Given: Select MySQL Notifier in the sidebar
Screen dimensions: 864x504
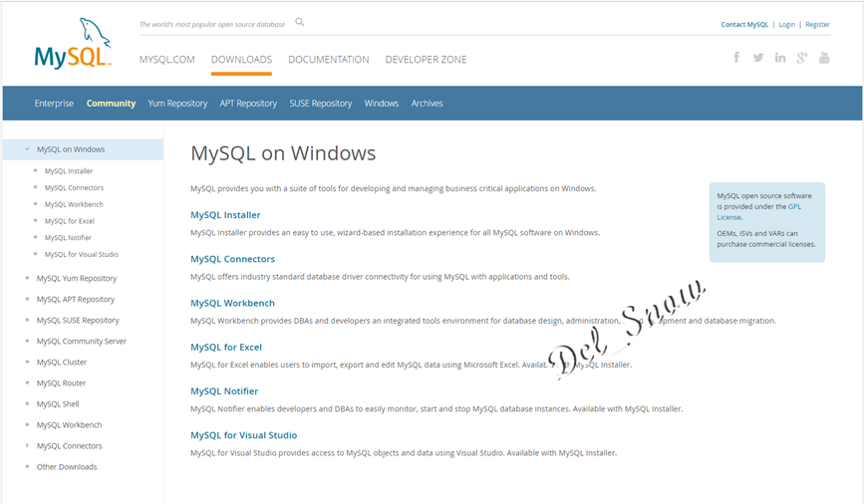Looking at the screenshot, I should [x=68, y=237].
